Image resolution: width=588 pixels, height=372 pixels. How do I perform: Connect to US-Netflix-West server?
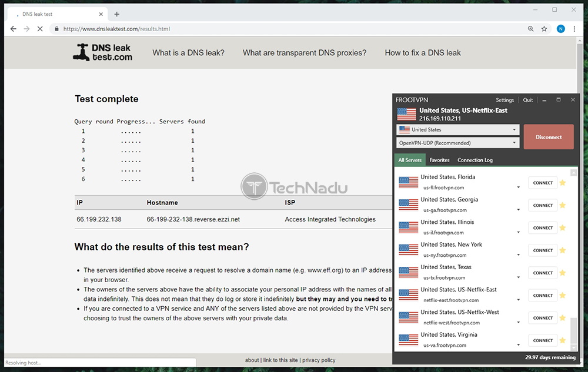(543, 318)
